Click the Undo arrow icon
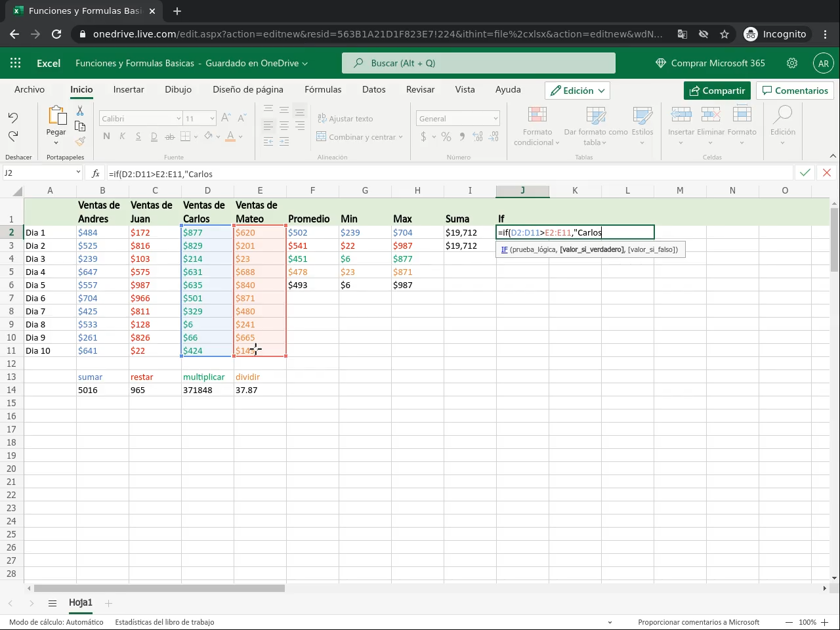The image size is (840, 630). tap(13, 117)
